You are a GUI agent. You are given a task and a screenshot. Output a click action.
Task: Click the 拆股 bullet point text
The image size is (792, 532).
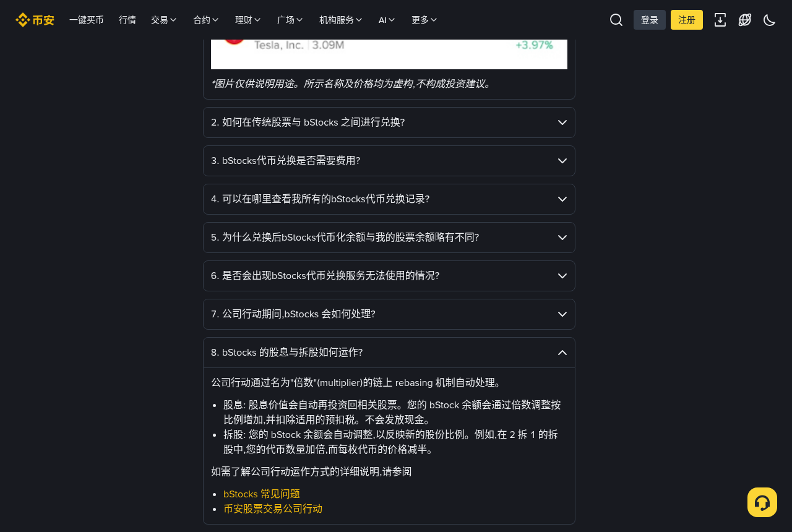(390, 442)
